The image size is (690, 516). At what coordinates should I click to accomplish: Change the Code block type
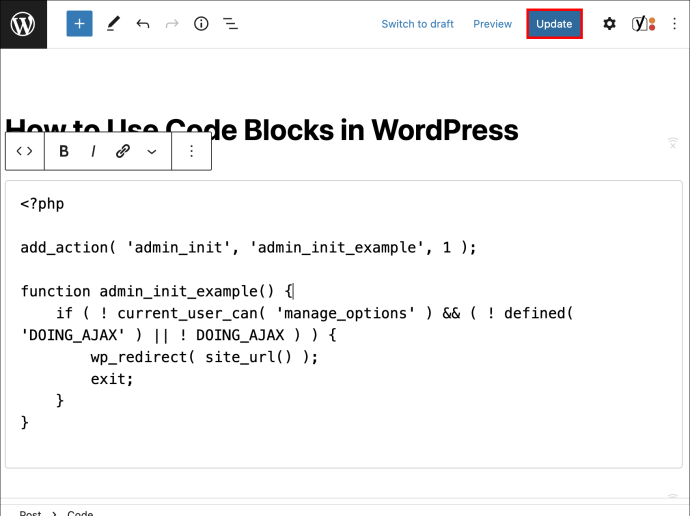click(25, 151)
